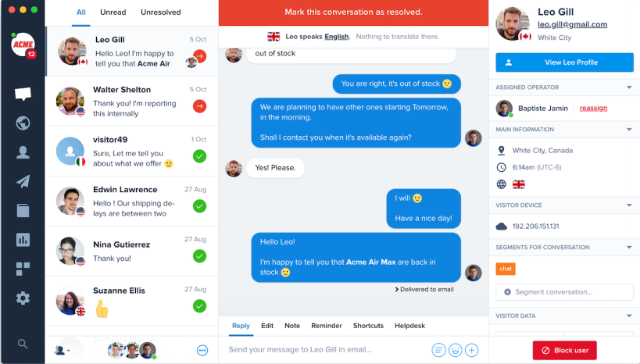Open settings gear icon in sidebar
Screen dimensions: 640x364
click(x=23, y=298)
